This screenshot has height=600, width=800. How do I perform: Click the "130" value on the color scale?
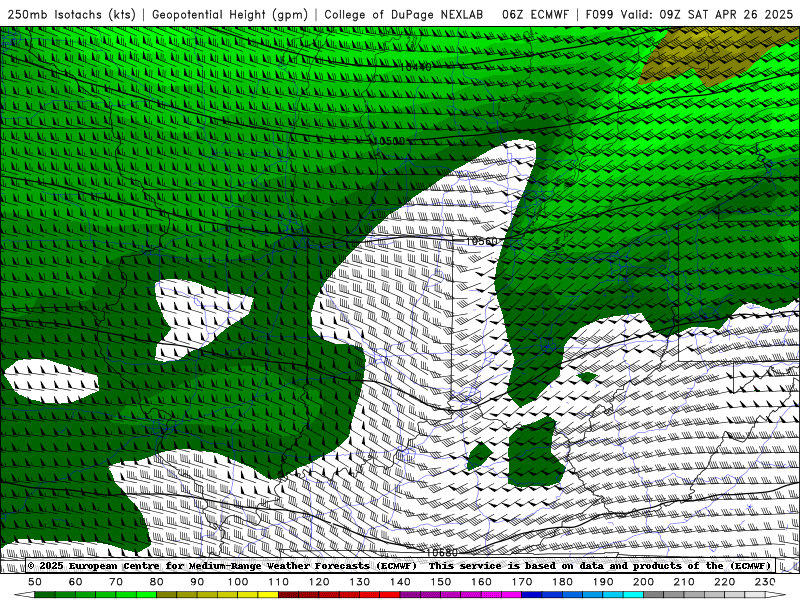[x=360, y=582]
